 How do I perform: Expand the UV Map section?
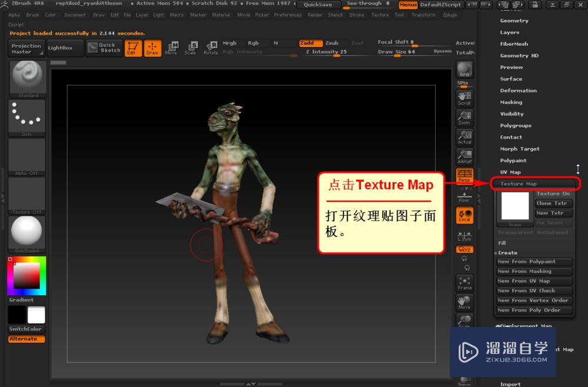510,172
